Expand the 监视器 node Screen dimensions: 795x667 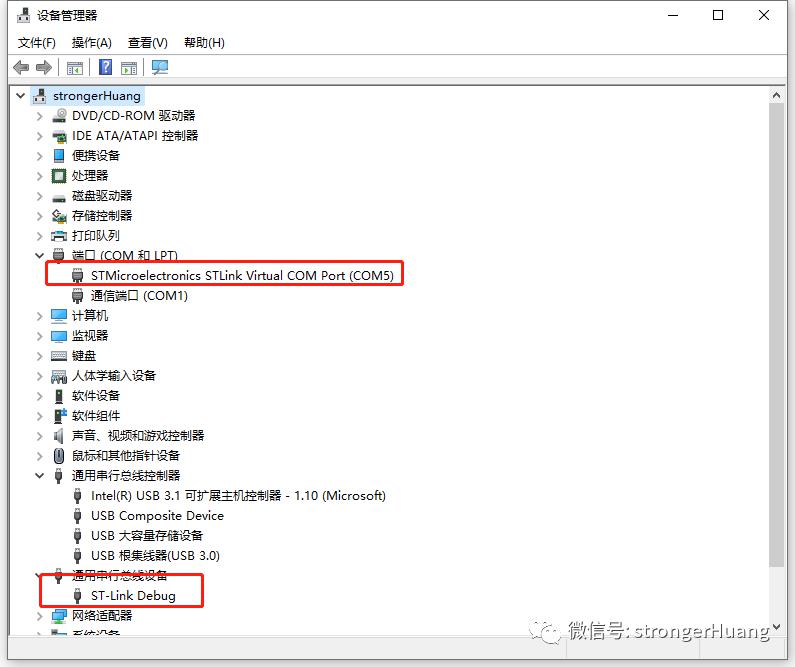point(40,336)
